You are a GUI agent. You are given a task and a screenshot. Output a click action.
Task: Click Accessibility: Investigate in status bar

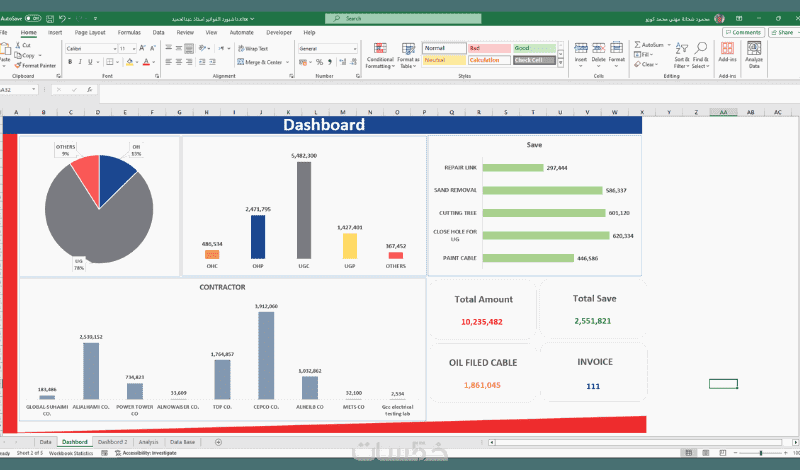pyautogui.click(x=145, y=453)
